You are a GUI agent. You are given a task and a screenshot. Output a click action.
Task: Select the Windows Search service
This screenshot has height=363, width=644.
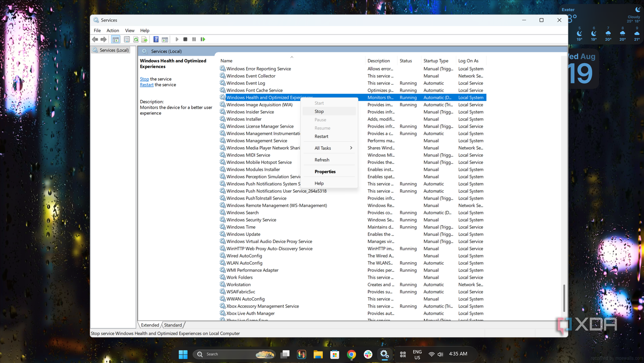(x=352, y=213)
